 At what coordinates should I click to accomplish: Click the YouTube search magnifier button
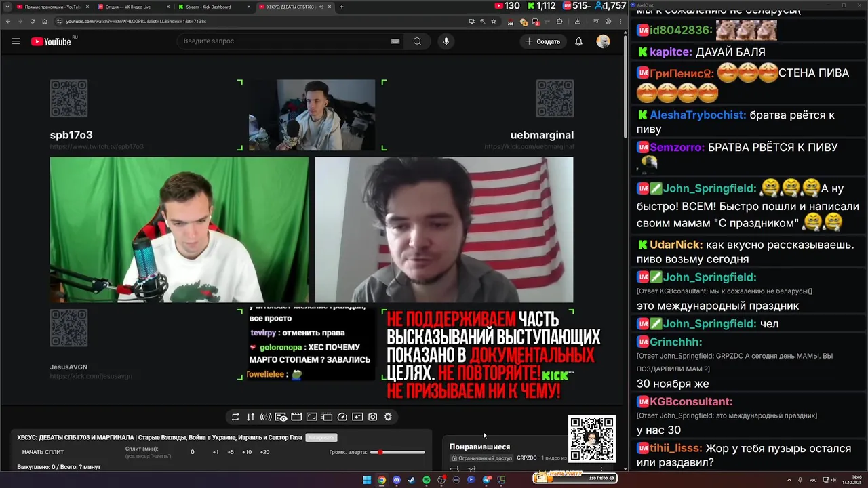coord(417,41)
